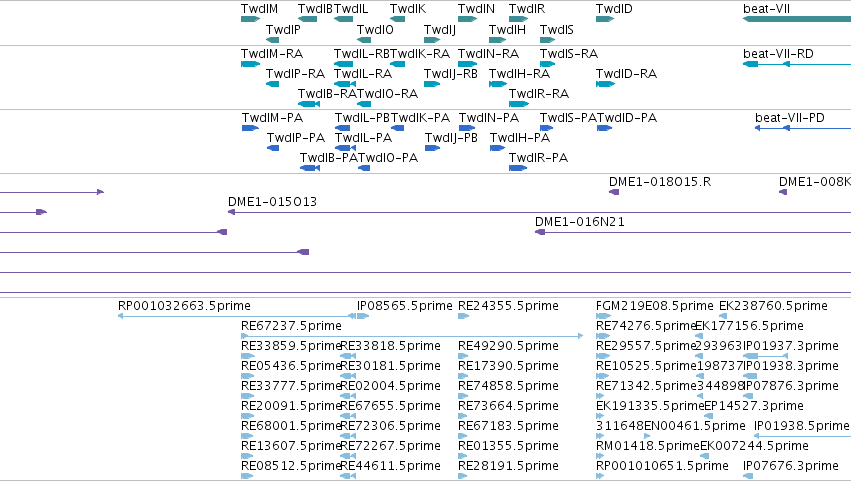851x481 pixels.
Task: Click the TwdlS-RA transcript label
Action: pos(569,54)
